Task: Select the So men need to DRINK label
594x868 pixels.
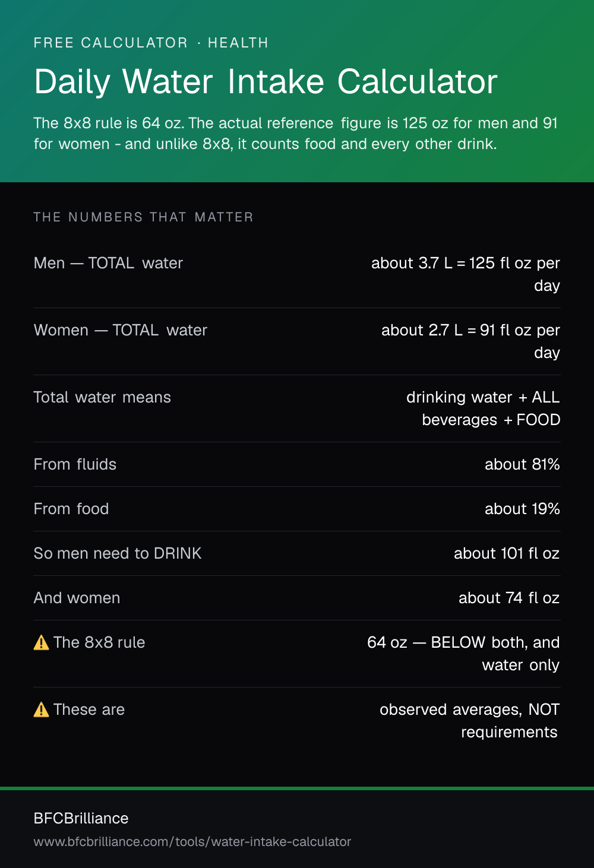Action: pyautogui.click(x=118, y=553)
